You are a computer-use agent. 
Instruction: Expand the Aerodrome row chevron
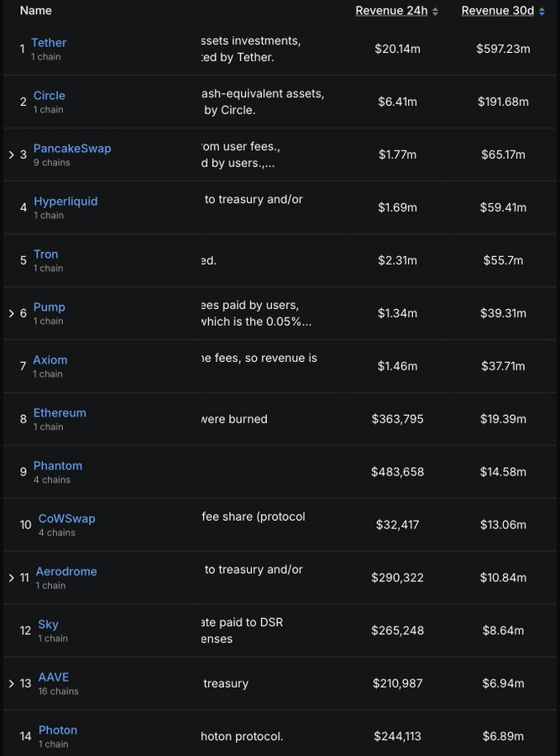coord(11,578)
